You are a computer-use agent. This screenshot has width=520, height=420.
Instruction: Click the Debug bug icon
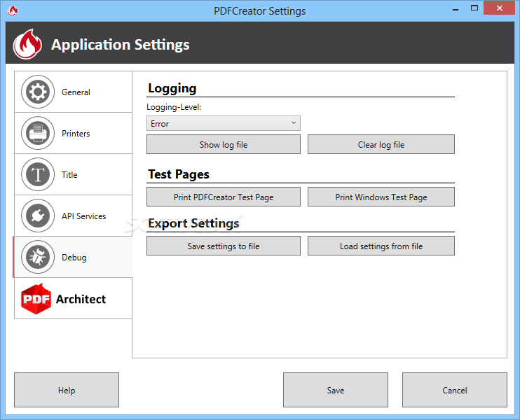coord(38,257)
